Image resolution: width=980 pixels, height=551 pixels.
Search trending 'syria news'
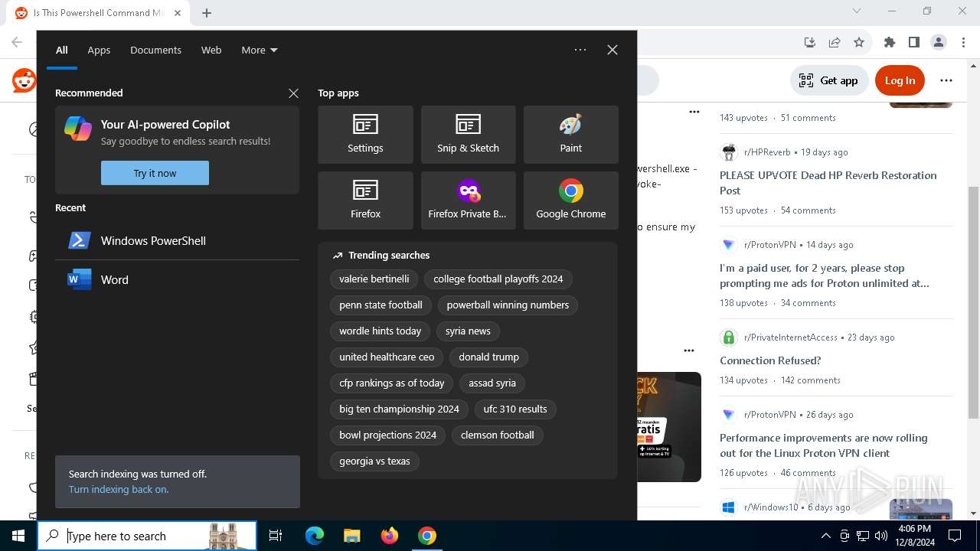click(x=468, y=331)
